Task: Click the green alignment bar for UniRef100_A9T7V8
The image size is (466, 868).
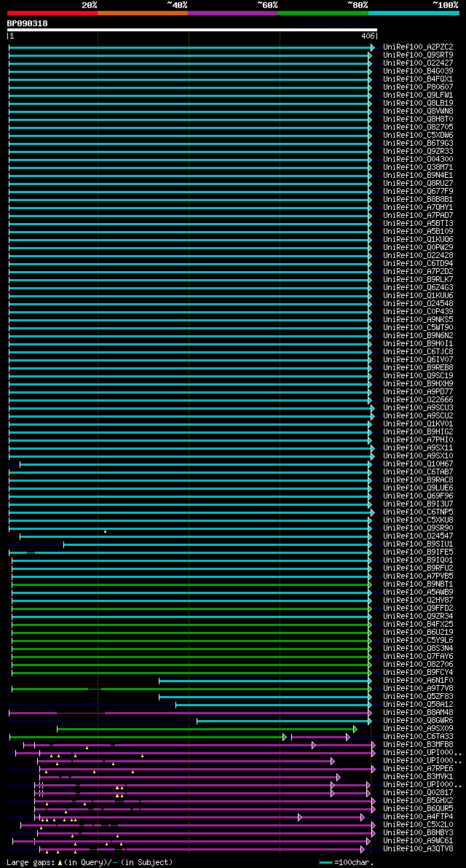Action: click(191, 689)
